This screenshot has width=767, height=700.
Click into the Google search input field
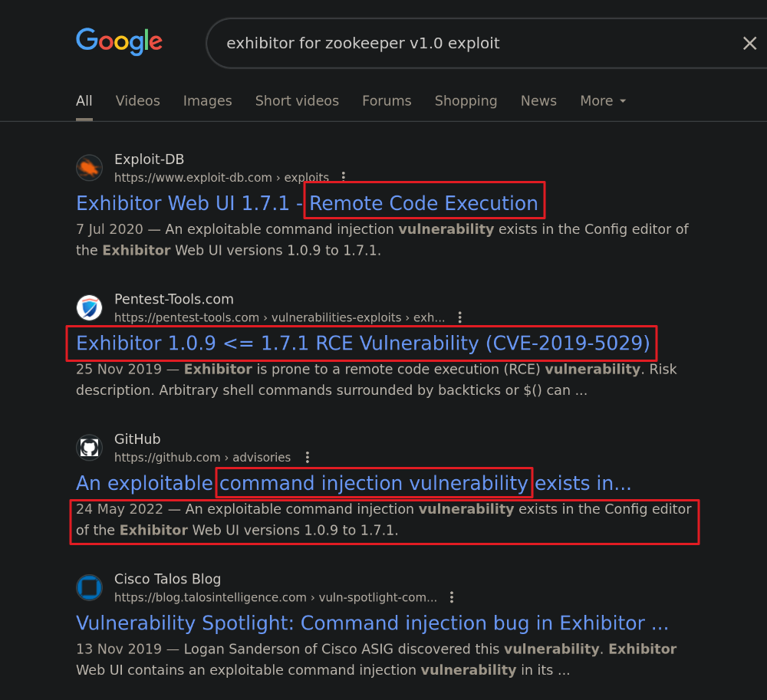tap(460, 44)
